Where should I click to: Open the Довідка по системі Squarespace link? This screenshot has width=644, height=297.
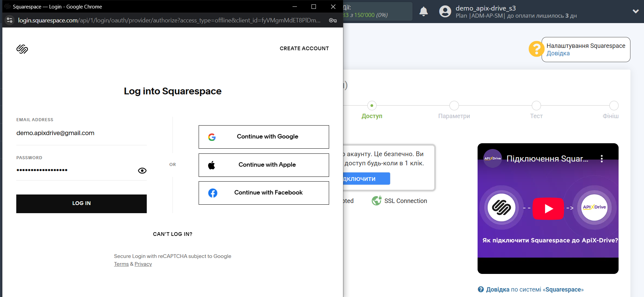pyautogui.click(x=535, y=290)
